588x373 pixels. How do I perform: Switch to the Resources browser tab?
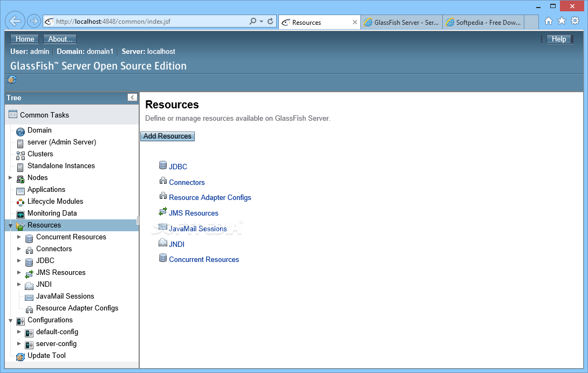(319, 23)
